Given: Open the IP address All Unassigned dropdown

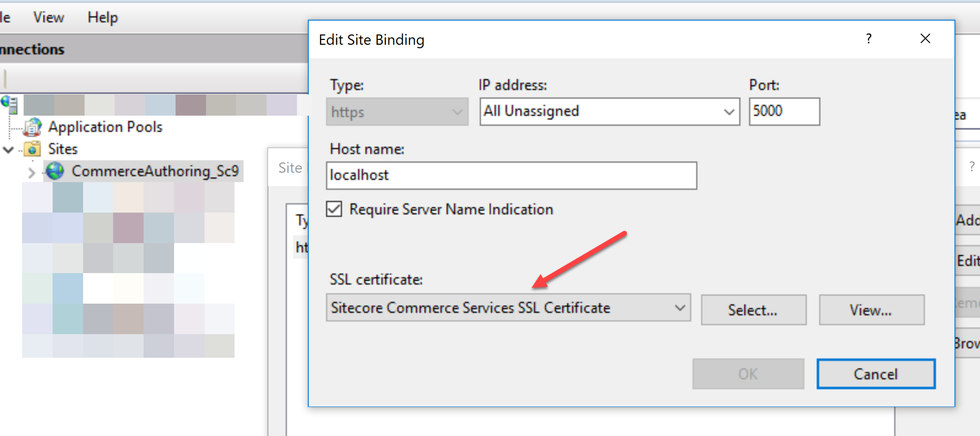Looking at the screenshot, I should (x=610, y=112).
